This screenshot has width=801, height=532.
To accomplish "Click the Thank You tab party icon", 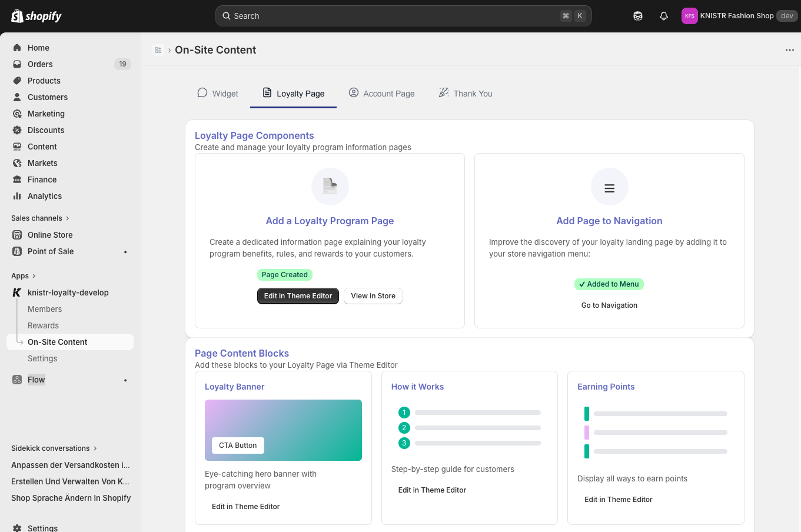I will click(444, 92).
